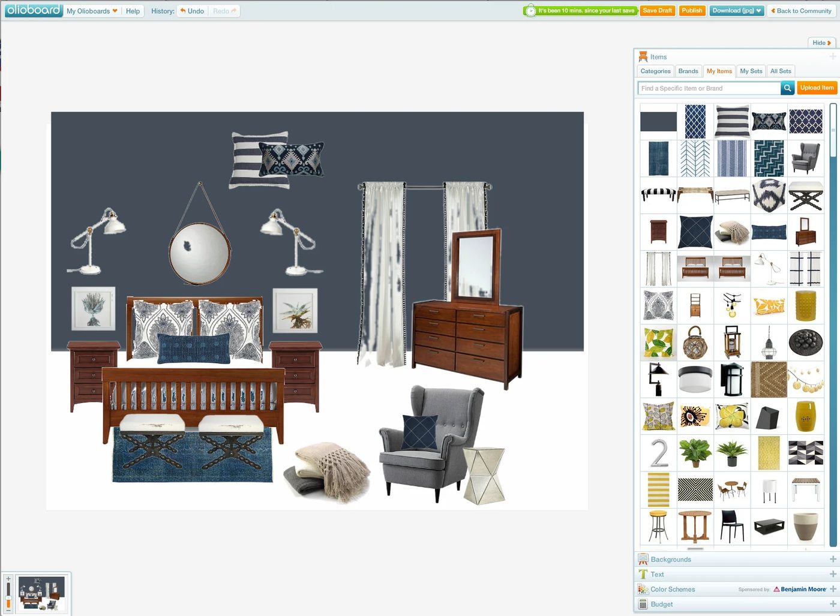Viewport: 840px width, 616px height.
Task: Focus the Find a Specific Item search field
Action: coord(709,88)
